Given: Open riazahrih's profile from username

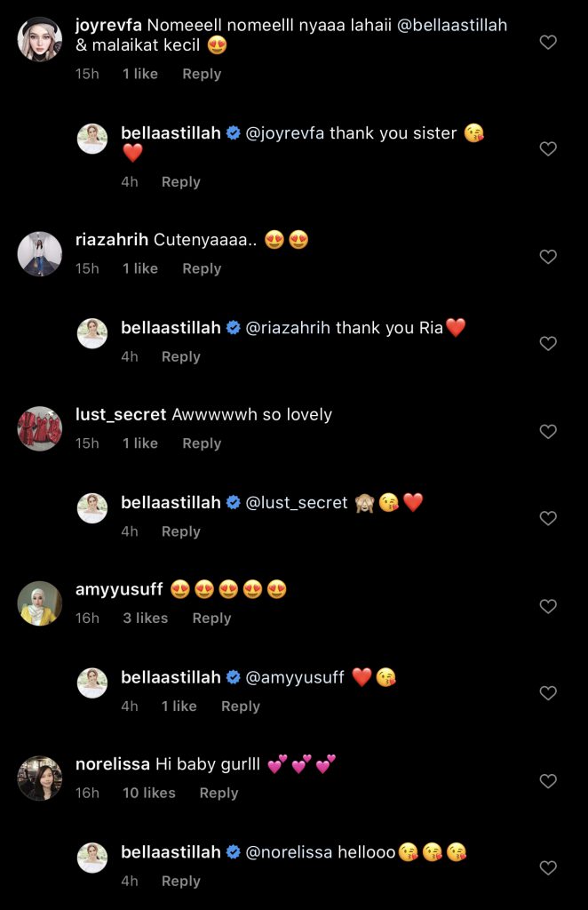Looking at the screenshot, I should pos(112,240).
